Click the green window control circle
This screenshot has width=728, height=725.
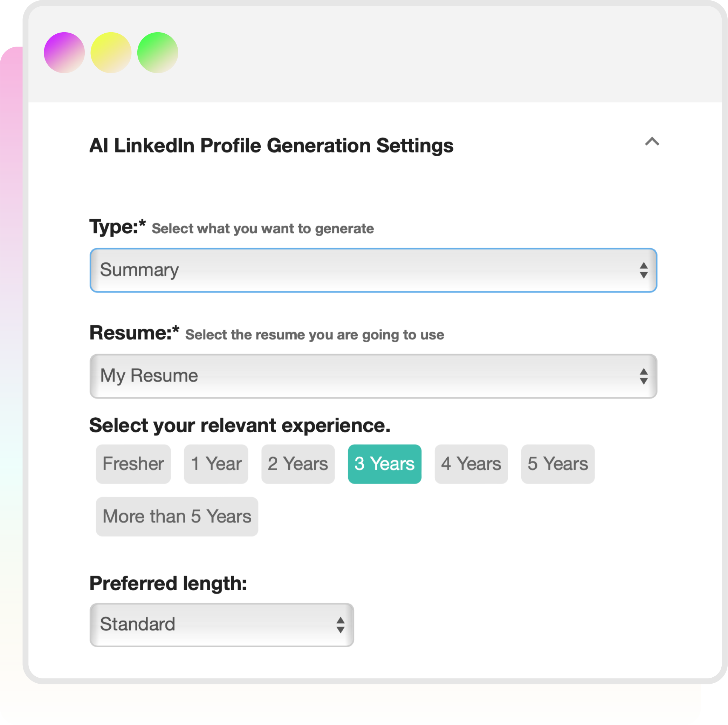point(158,52)
